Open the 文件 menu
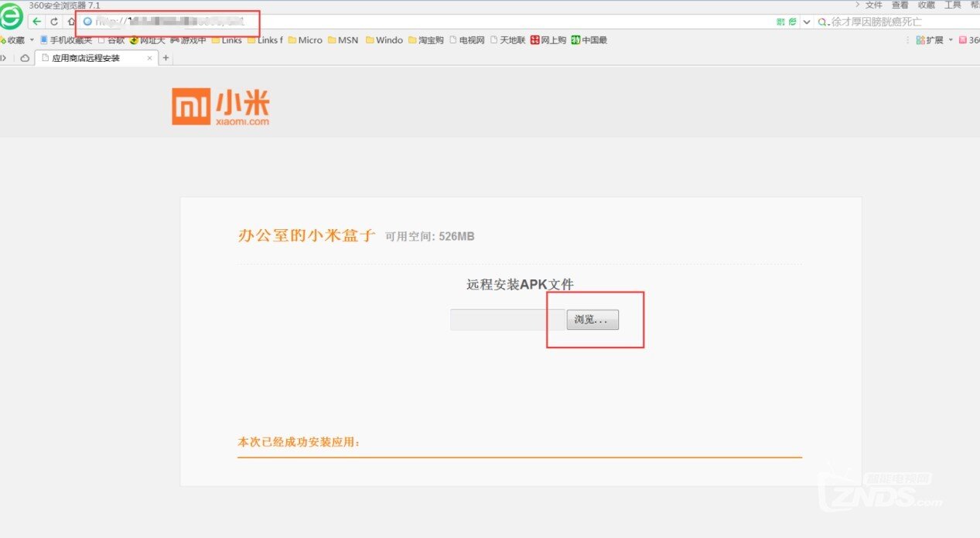Viewport: 980px width, 538px height. 873,5
